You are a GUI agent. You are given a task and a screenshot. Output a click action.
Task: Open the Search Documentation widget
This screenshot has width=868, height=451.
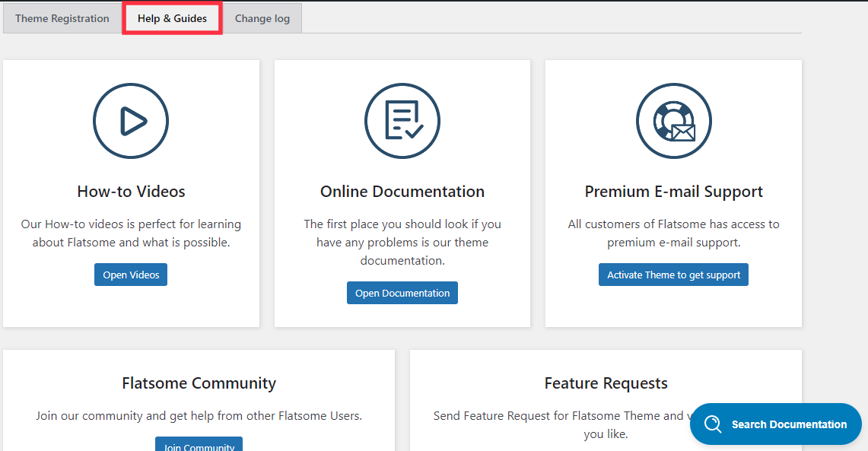tap(775, 424)
